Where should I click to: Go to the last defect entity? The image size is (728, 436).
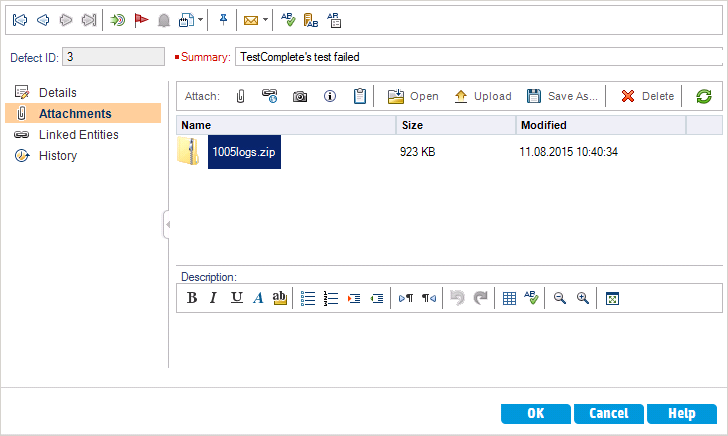[89, 20]
